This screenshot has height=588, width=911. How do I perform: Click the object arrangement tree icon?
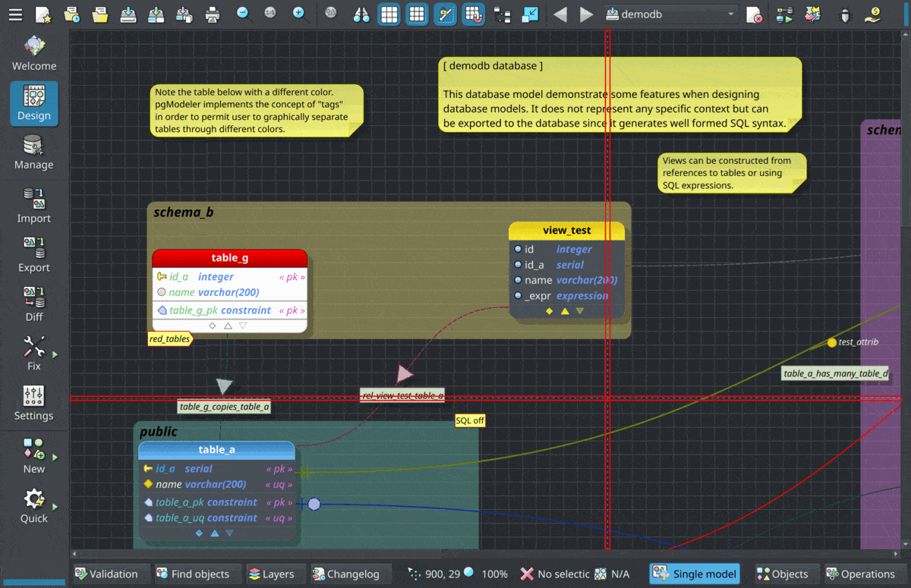(502, 14)
